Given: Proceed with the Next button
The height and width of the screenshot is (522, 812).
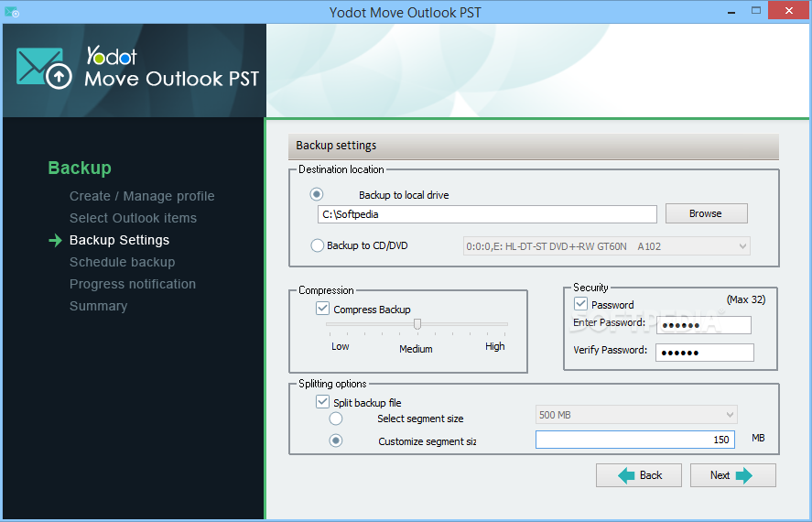Looking at the screenshot, I should pyautogui.click(x=732, y=475).
